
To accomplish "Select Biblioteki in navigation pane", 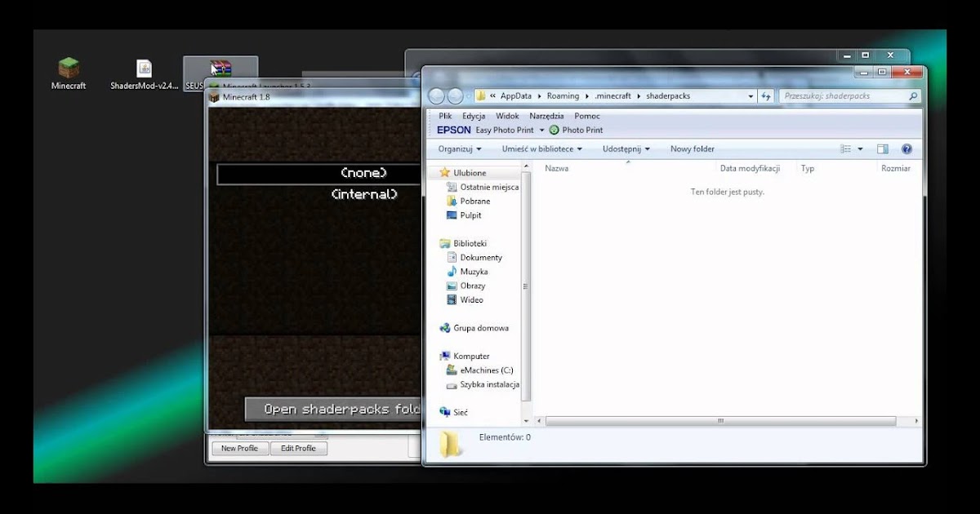I will [463, 243].
